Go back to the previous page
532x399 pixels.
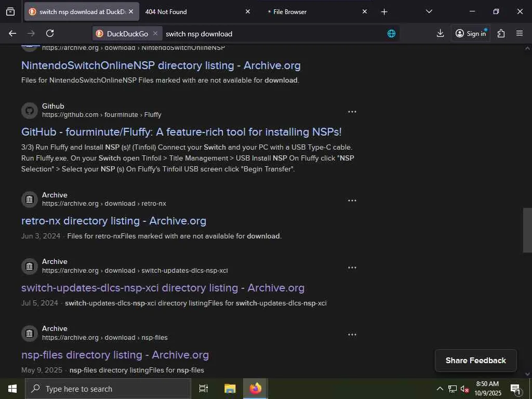[x=12, y=33]
